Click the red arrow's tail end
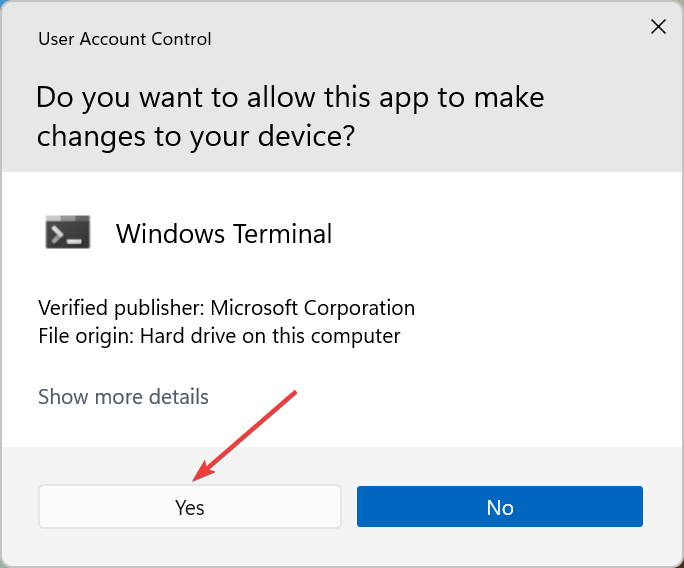This screenshot has width=684, height=568. pyautogui.click(x=296, y=392)
